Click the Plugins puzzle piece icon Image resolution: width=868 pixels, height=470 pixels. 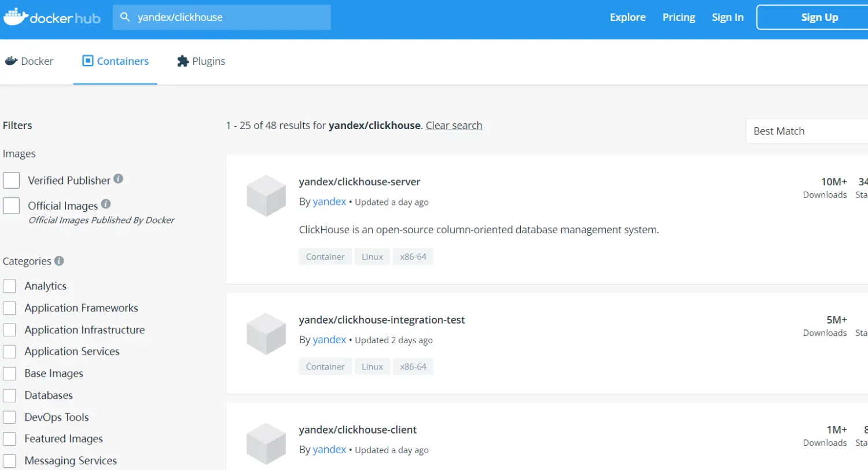click(183, 61)
